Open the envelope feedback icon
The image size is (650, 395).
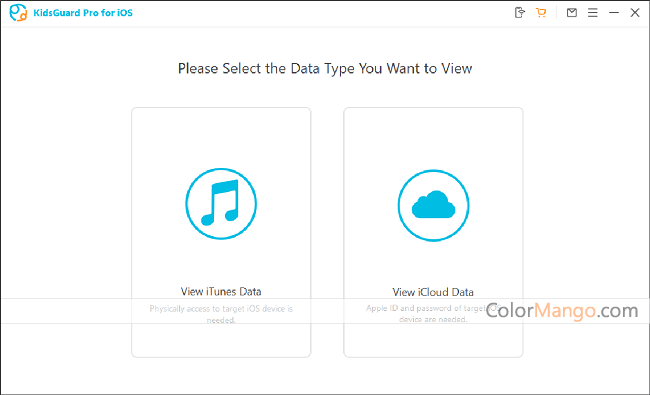point(572,12)
